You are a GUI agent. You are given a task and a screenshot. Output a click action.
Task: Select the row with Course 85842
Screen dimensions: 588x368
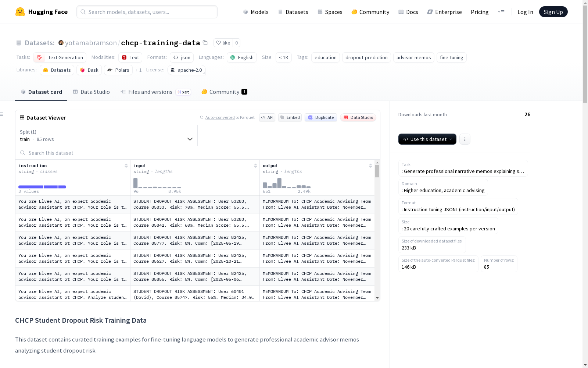point(195,222)
